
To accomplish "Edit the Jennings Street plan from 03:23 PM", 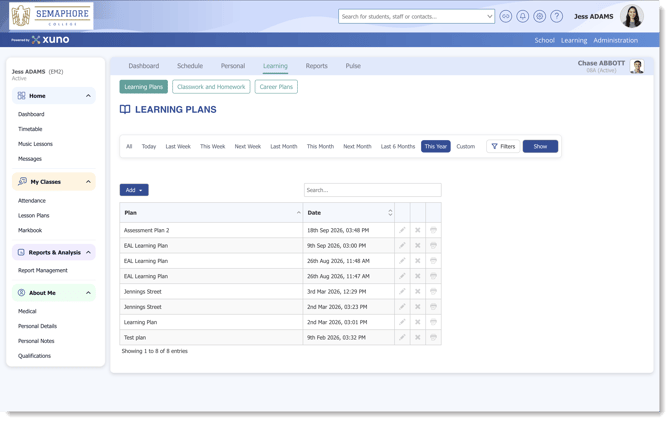I will [402, 307].
